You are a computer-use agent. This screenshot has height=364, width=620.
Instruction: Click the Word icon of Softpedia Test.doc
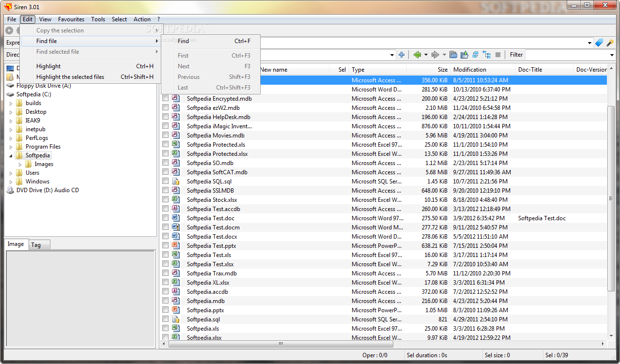tap(176, 218)
